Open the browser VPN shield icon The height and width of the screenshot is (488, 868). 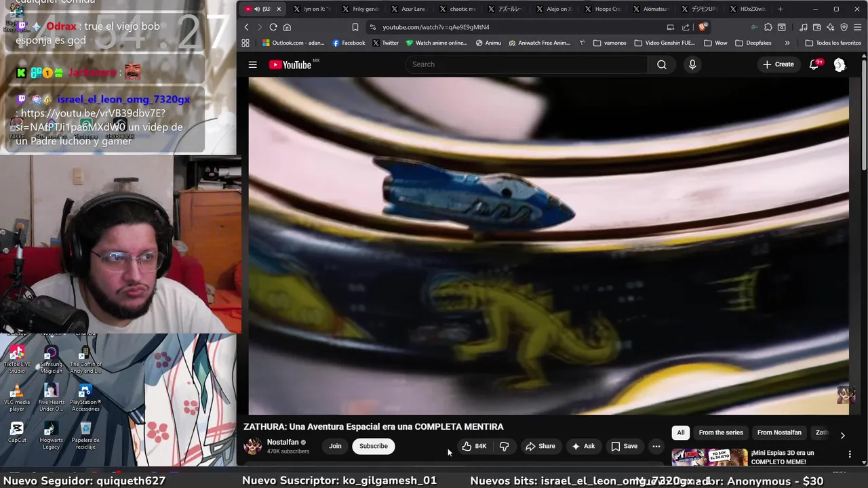[x=844, y=27]
